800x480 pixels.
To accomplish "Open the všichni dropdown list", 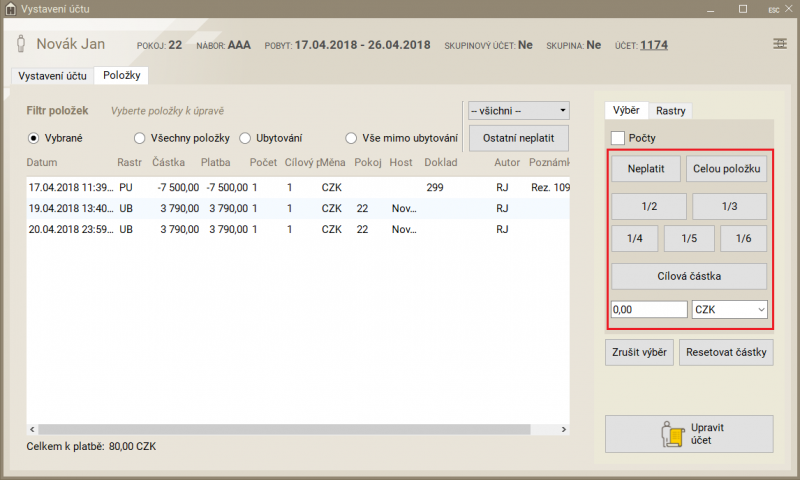I will pyautogui.click(x=518, y=110).
